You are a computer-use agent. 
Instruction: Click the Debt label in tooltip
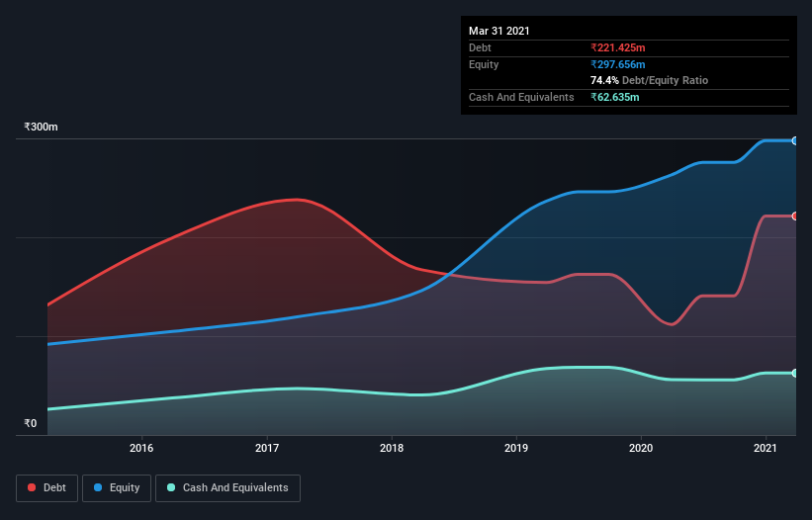pyautogui.click(x=480, y=47)
